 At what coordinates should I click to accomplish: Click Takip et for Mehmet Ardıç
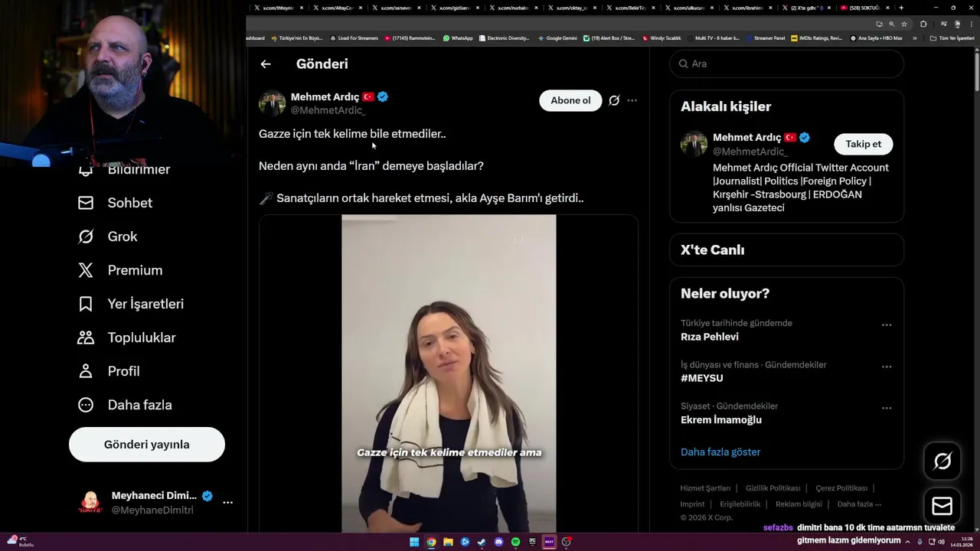pos(863,144)
